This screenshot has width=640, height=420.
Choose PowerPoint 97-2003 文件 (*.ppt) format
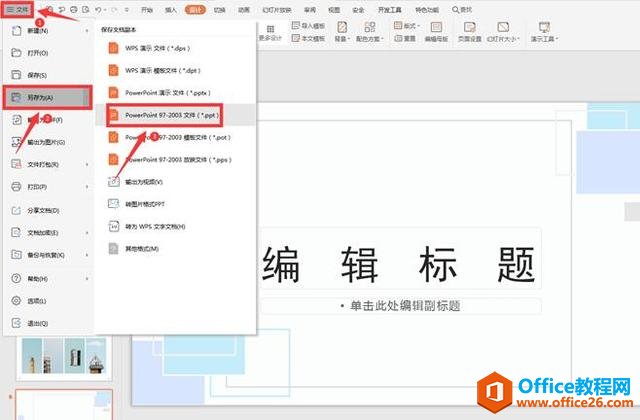pyautogui.click(x=176, y=115)
